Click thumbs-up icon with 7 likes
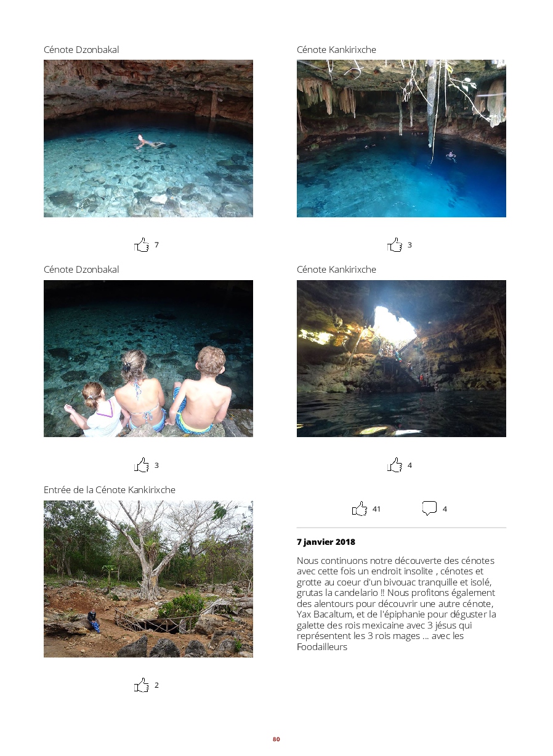 pos(142,245)
